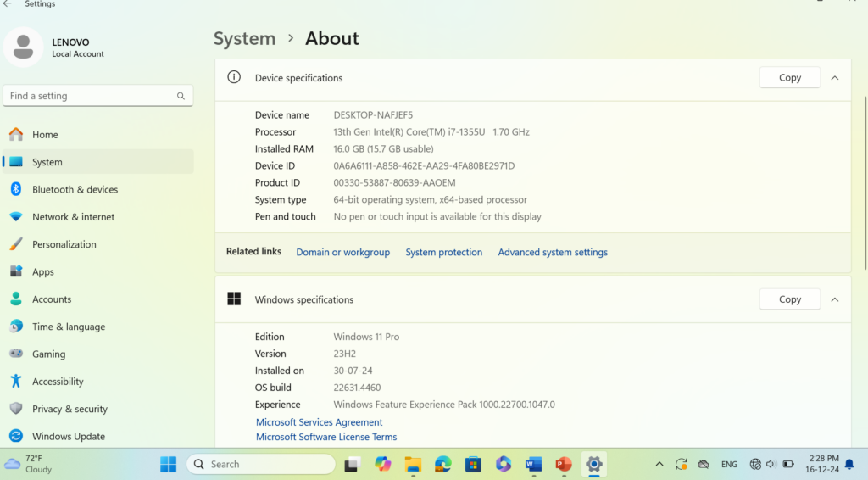Open the Accessibility icon in sidebar
This screenshot has height=480, width=868.
(x=15, y=382)
